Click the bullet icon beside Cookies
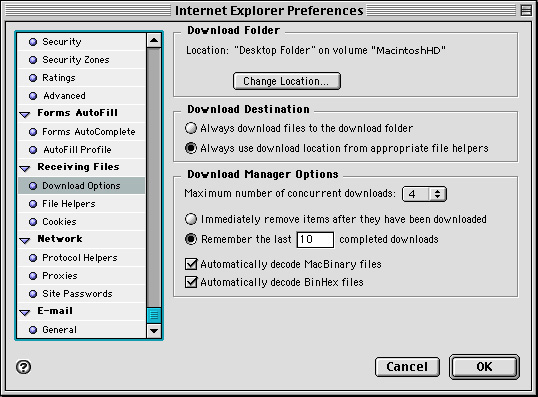Viewport: 538px width, 397px height. 33,222
